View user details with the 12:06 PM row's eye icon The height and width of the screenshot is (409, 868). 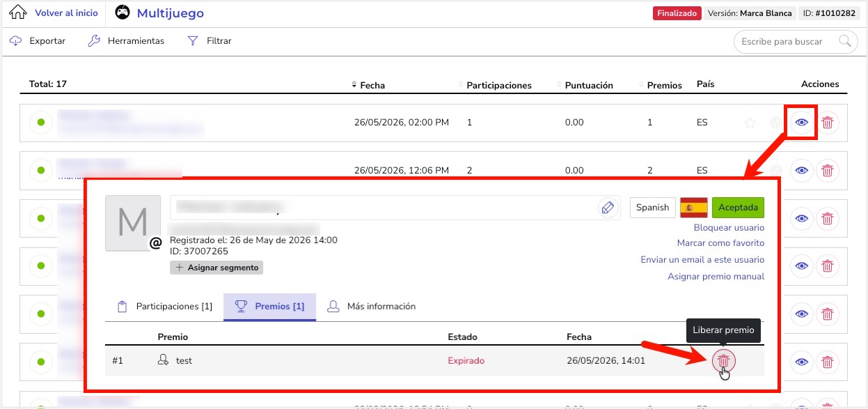tap(802, 170)
